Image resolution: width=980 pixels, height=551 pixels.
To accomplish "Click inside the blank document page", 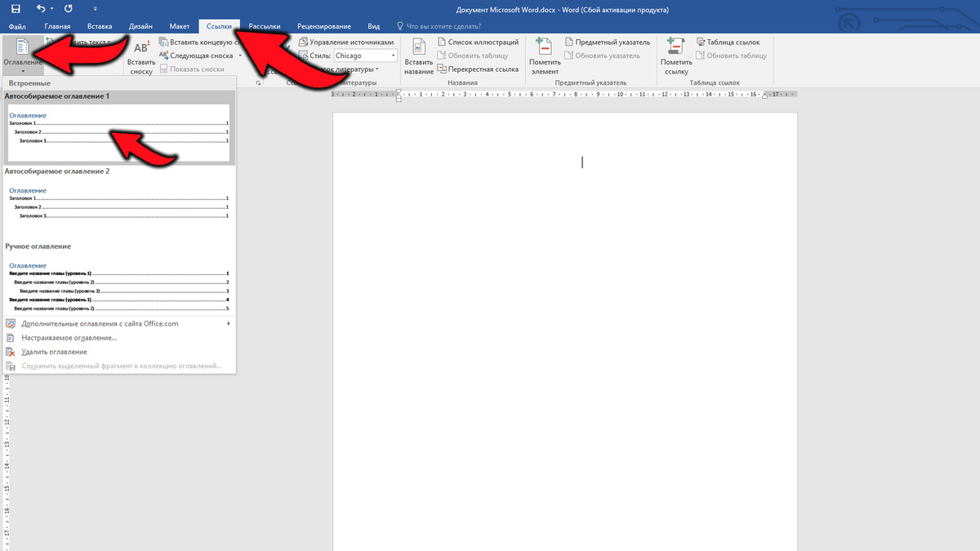I will (x=564, y=331).
